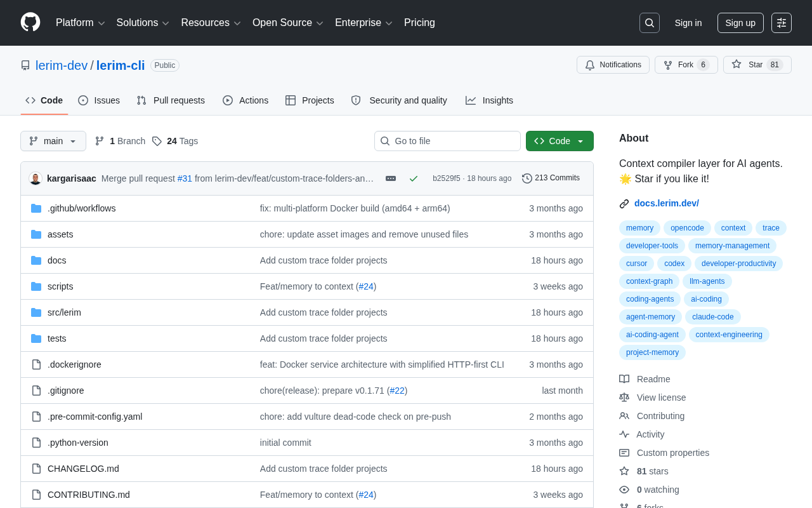Click the file icon for .gitignore
Viewport: 812px width, 508px height.
(x=36, y=391)
